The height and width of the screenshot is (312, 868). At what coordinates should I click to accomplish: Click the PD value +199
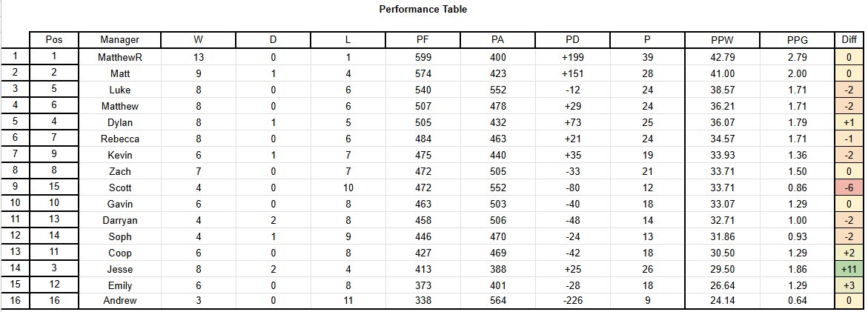[572, 57]
